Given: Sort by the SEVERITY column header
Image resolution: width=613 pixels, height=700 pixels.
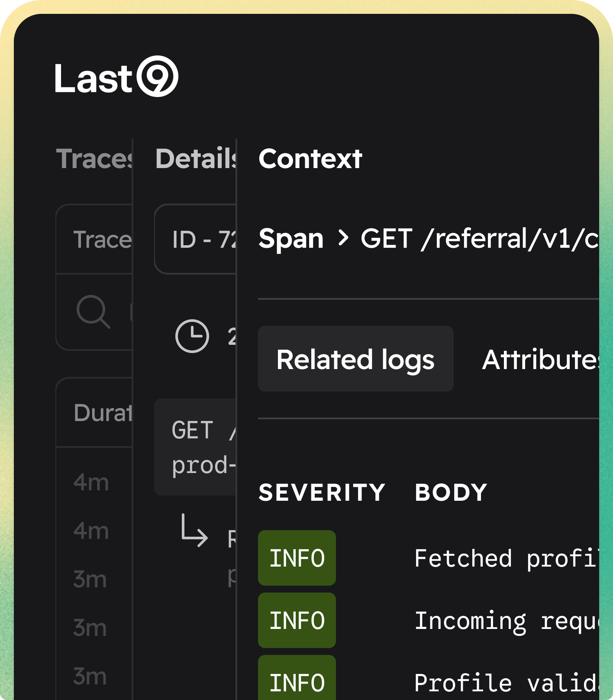Looking at the screenshot, I should pos(322,493).
